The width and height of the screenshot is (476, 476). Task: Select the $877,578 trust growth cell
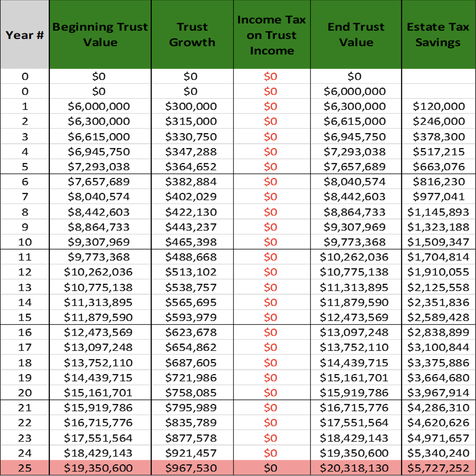[x=192, y=438]
